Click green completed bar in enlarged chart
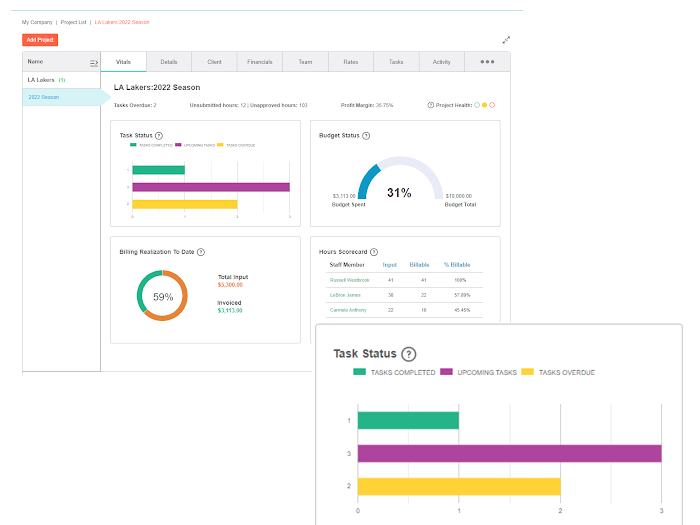Screen dimensions: 700x525 pos(408,421)
